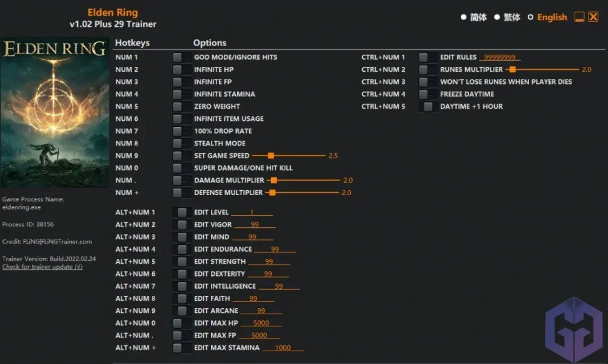
Task: Open the Check for trainer update link
Action: point(42,267)
